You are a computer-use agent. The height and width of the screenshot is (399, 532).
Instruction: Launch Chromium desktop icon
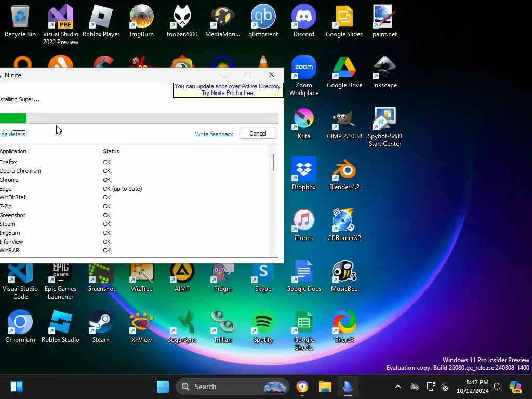coord(20,326)
